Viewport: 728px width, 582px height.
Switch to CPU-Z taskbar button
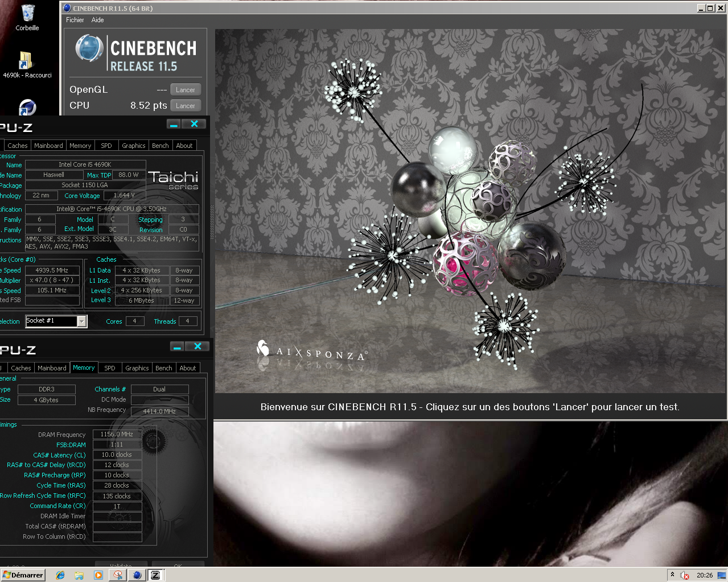155,575
